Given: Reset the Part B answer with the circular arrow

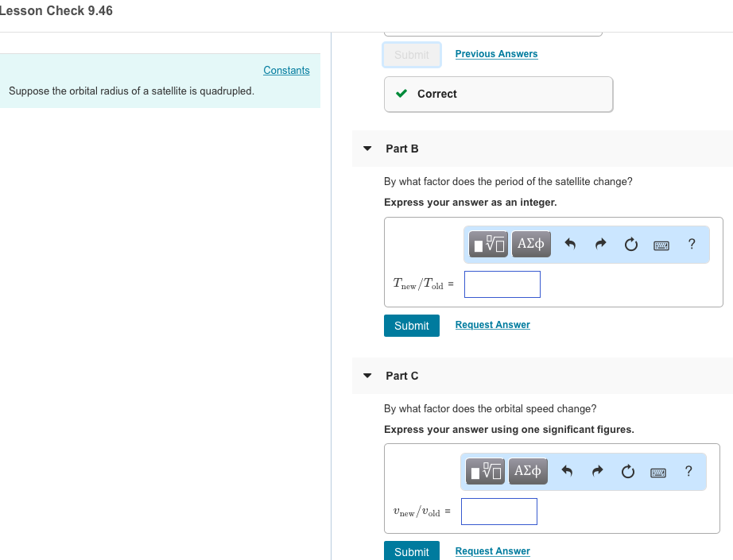Looking at the screenshot, I should click(x=630, y=244).
